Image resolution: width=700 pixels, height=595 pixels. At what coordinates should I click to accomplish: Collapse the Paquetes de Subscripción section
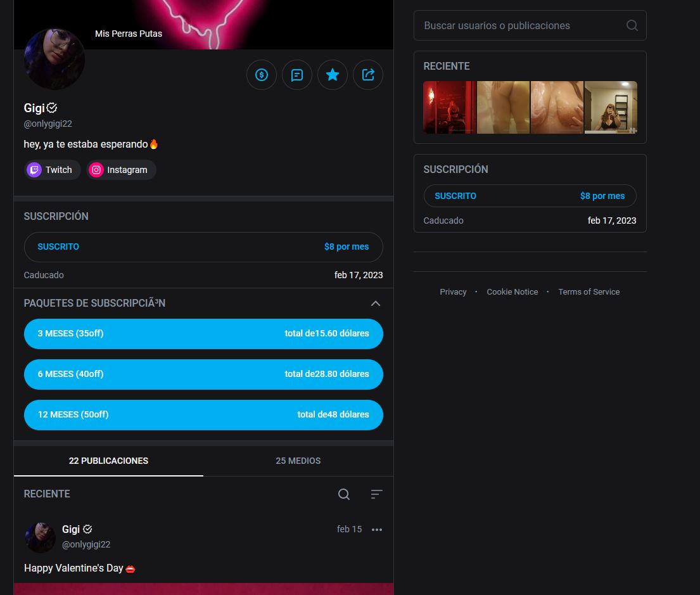[x=375, y=304]
